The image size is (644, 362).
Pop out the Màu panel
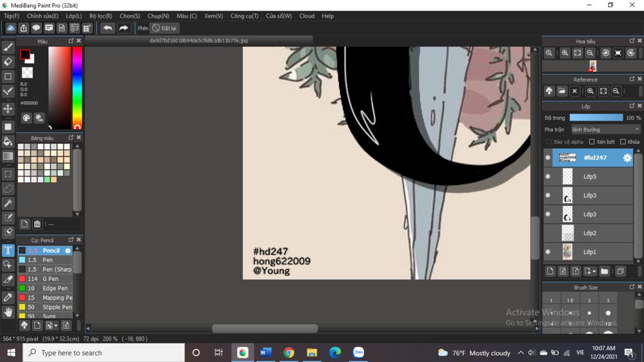coord(71,41)
